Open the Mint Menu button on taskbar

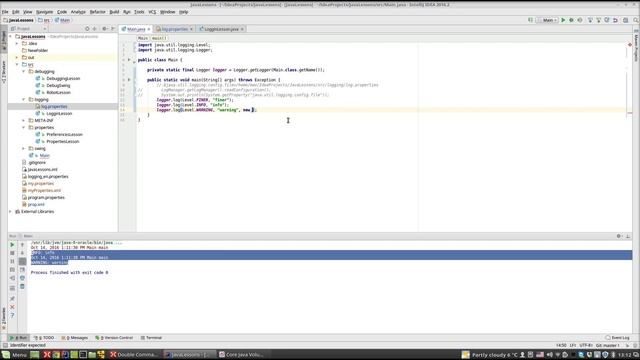tap(15, 355)
